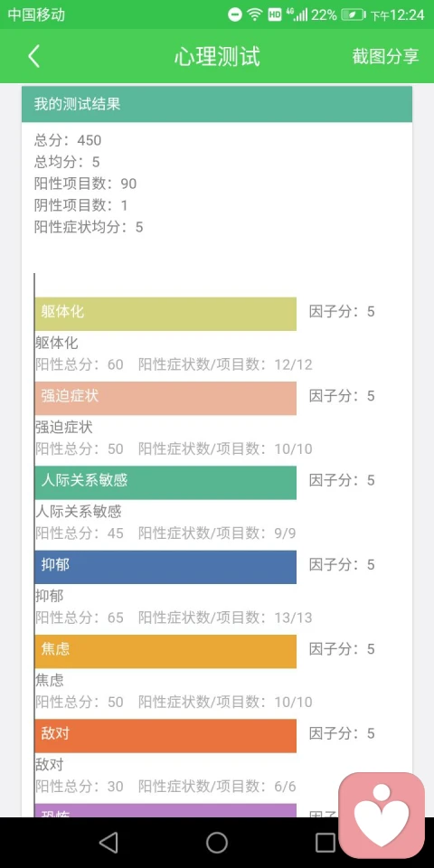Tap the Wi-Fi status icon
Viewport: 434px width, 868px height.
pos(255,14)
